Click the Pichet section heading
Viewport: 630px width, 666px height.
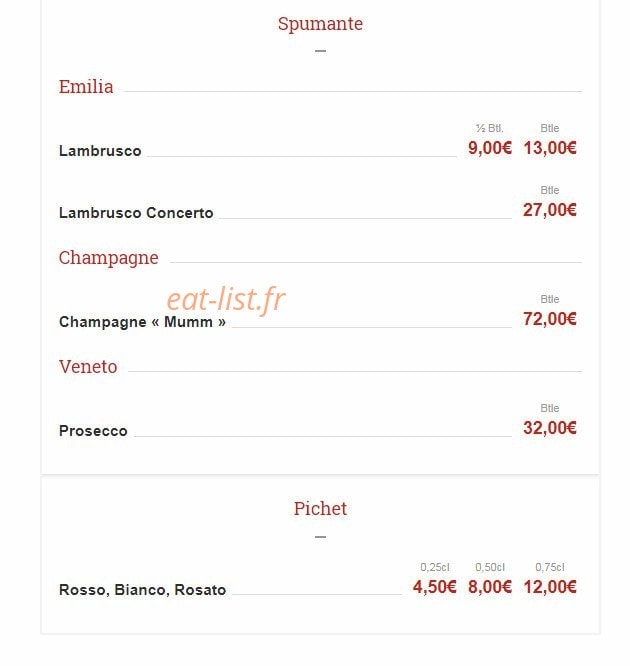point(320,508)
